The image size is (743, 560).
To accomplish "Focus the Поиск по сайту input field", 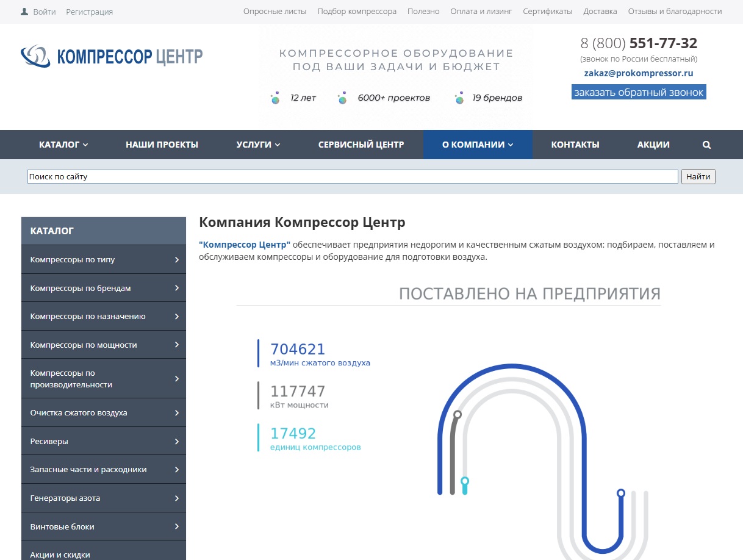I will pos(353,176).
